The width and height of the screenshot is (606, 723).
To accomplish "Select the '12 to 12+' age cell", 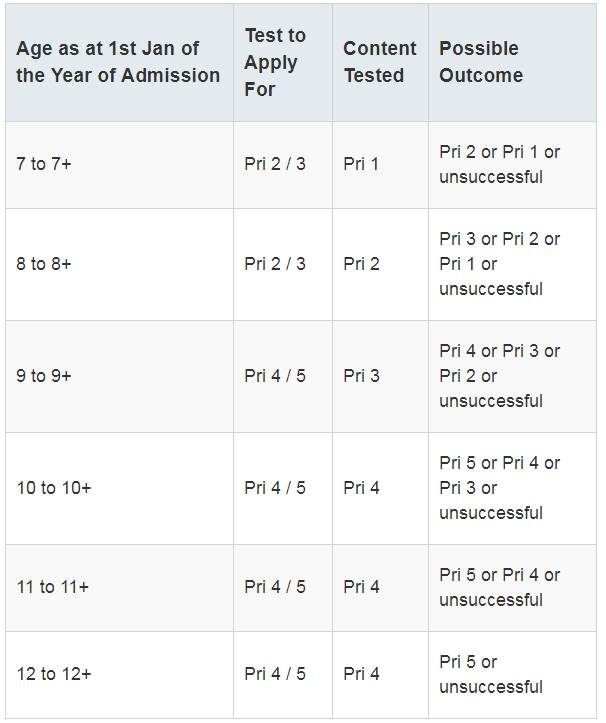I will point(53,674).
